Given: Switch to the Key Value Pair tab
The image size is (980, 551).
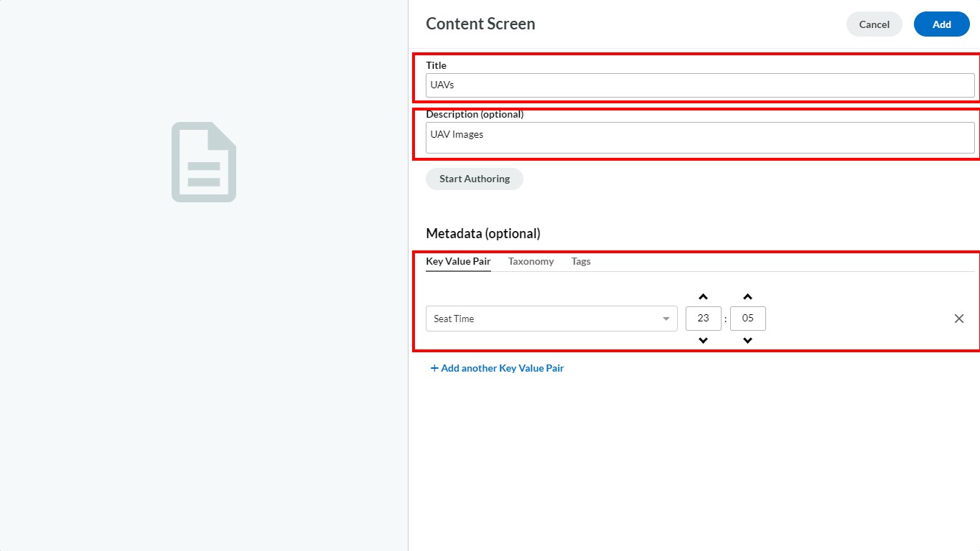Looking at the screenshot, I should (x=458, y=261).
